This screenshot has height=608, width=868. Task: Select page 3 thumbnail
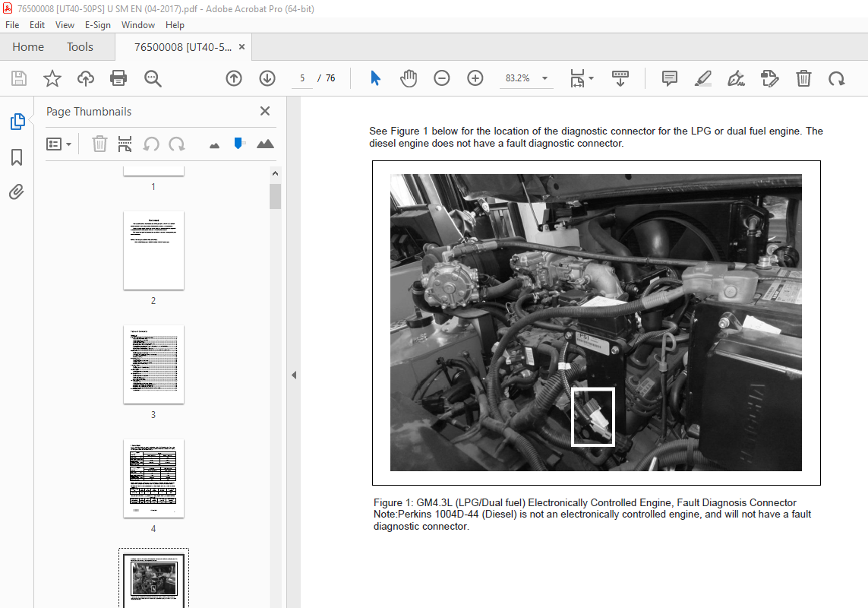[154, 364]
